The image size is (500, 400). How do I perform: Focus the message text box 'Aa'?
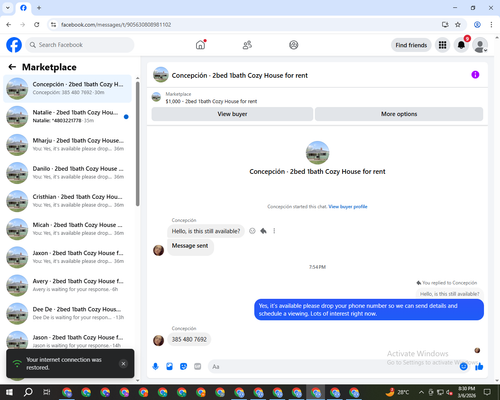(x=333, y=367)
